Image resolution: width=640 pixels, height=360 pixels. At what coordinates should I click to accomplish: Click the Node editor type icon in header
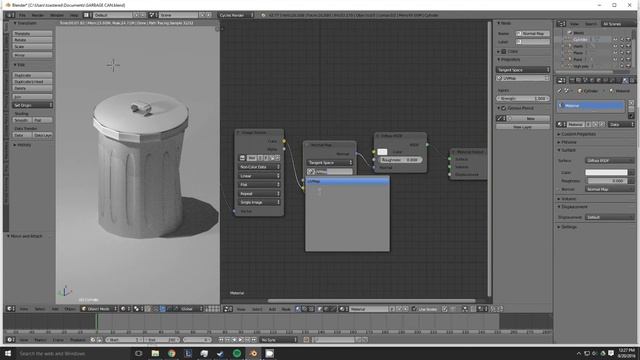[x=228, y=309]
